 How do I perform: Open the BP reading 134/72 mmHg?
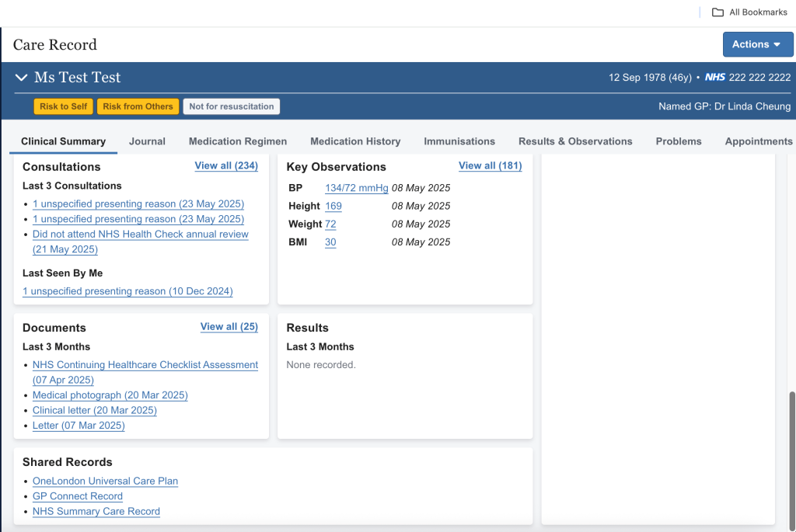tap(356, 188)
